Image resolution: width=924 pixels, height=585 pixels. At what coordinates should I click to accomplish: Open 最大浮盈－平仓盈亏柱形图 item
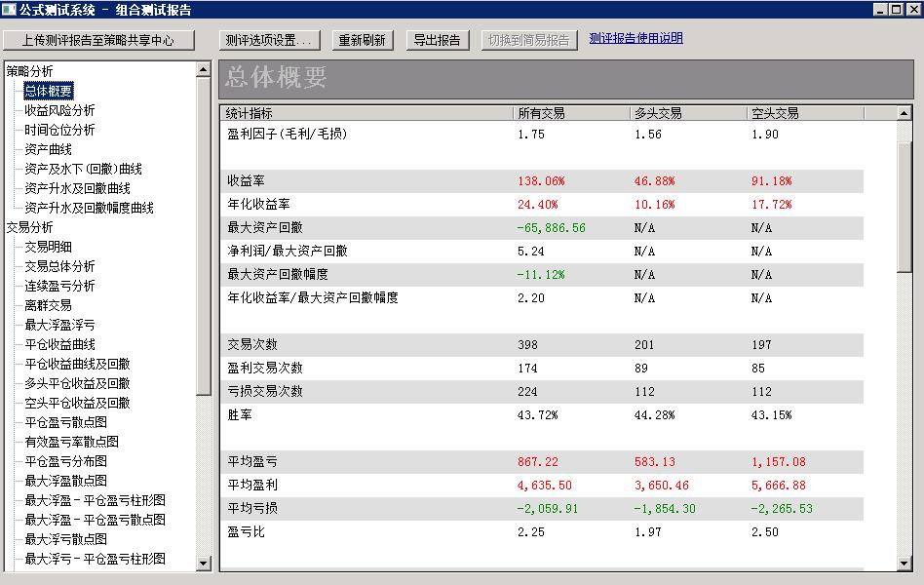click(x=95, y=499)
